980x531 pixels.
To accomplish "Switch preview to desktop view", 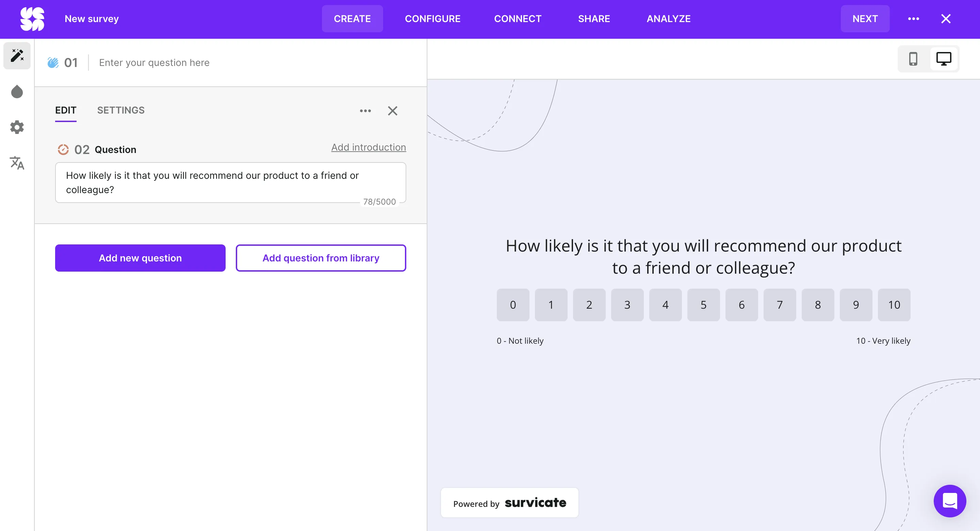I will coord(944,59).
